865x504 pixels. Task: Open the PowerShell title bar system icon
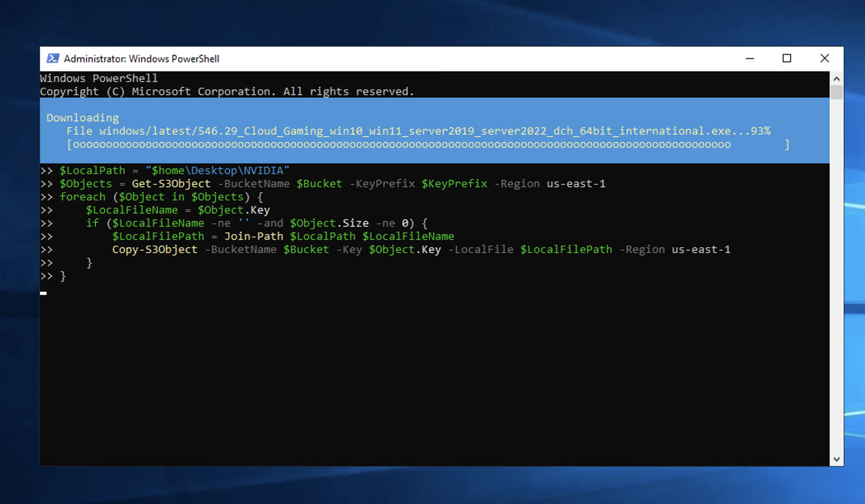tap(53, 58)
